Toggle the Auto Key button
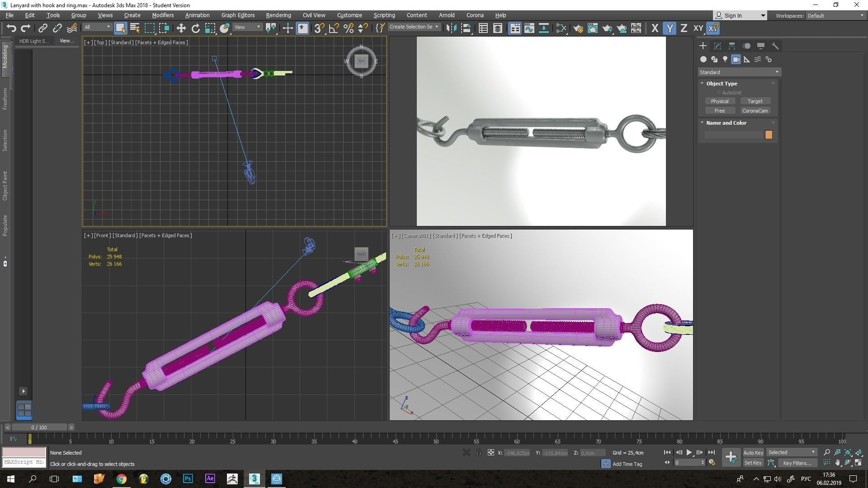Viewport: 868px width, 488px height. coord(753,452)
